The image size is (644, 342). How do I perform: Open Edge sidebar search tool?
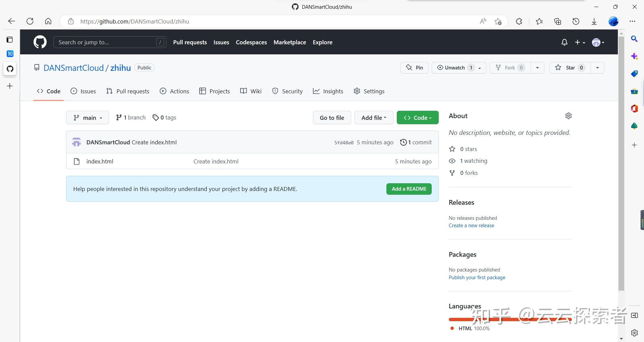tap(634, 39)
